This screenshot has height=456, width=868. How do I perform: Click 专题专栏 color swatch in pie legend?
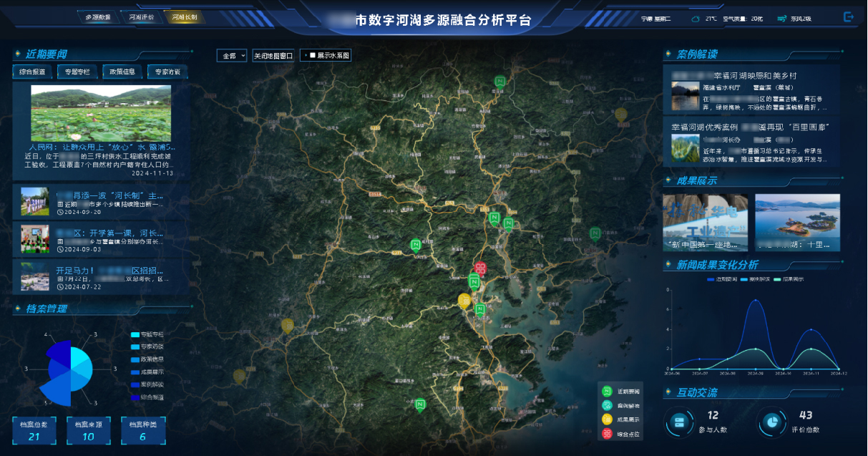pyautogui.click(x=135, y=334)
